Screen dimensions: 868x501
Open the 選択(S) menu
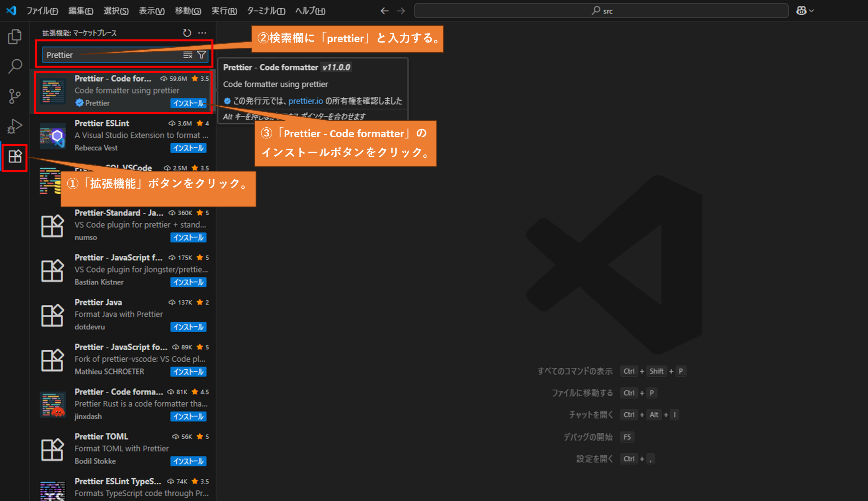pos(116,11)
